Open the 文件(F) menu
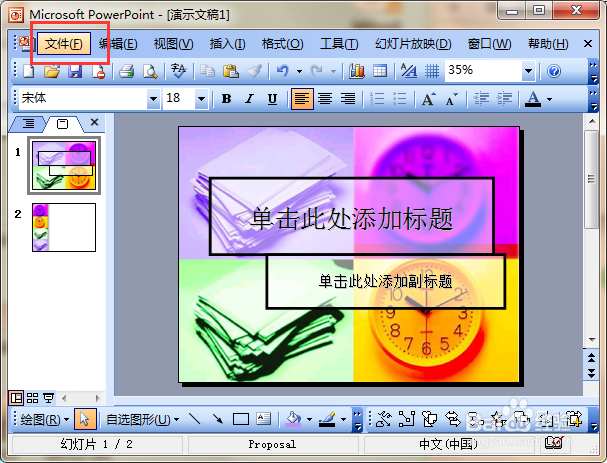 [64, 44]
